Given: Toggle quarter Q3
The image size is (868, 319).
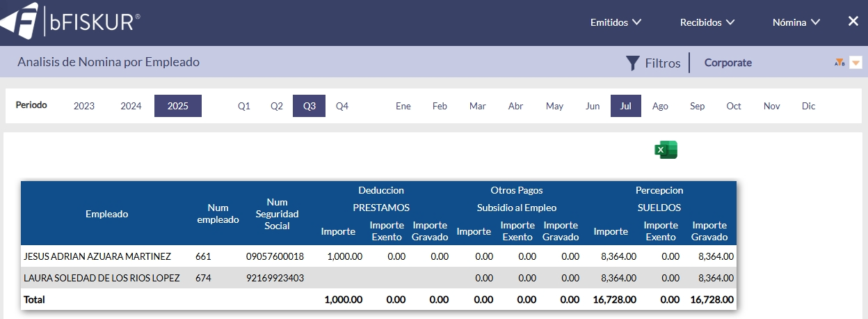Looking at the screenshot, I should [310, 106].
